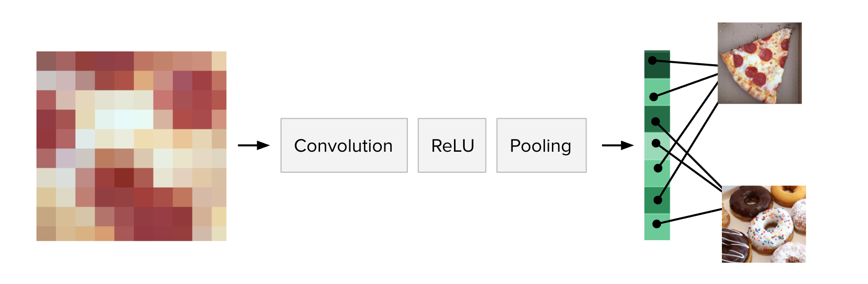Click the second light green vector cell
The image size is (868, 284).
point(657,92)
